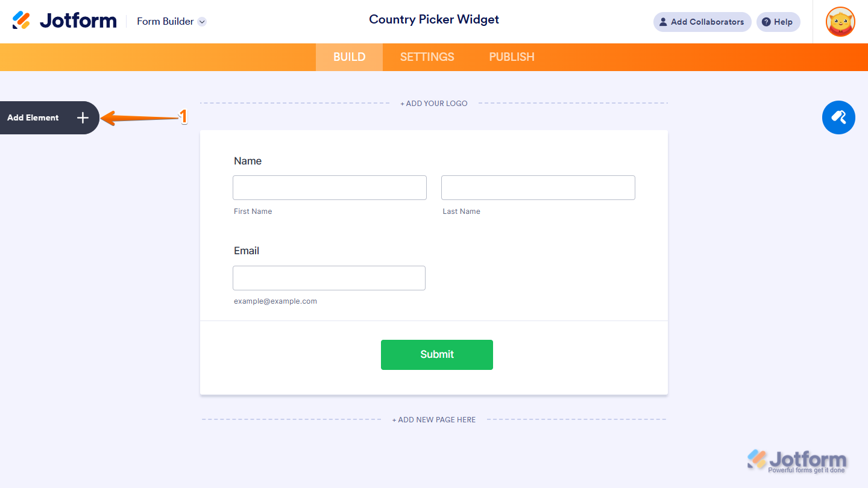This screenshot has height=488, width=868.
Task: Click the Help question mark icon
Action: (767, 22)
